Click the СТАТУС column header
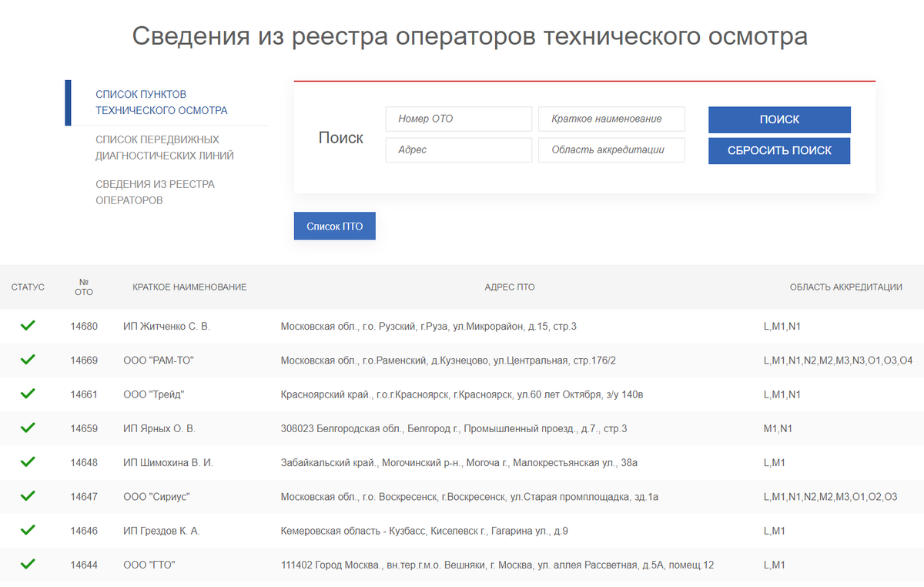This screenshot has width=924, height=587. [28, 287]
